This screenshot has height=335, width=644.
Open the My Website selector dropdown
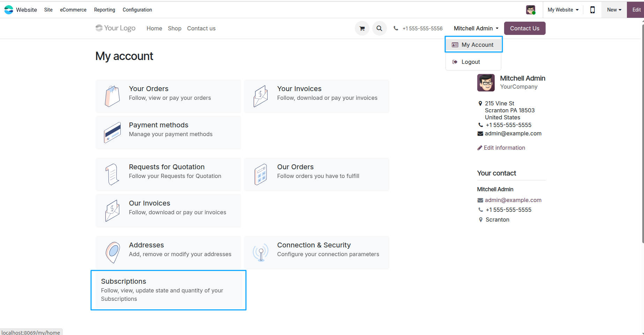(563, 10)
